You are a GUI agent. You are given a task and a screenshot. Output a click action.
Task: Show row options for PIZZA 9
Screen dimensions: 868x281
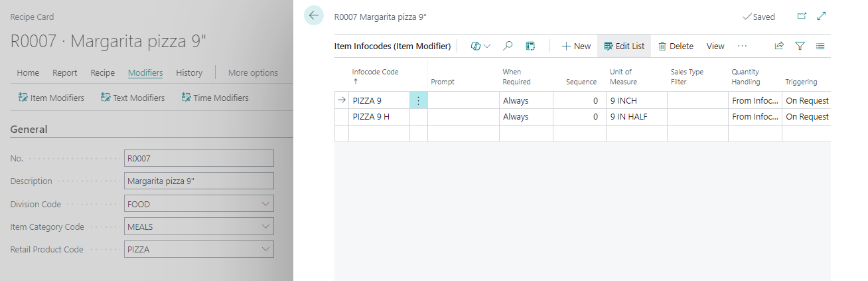pos(418,100)
